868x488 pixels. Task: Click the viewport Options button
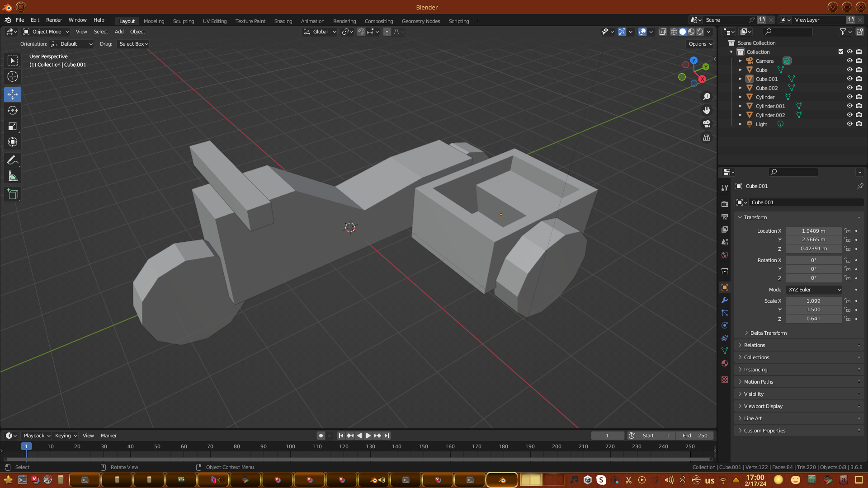point(700,44)
